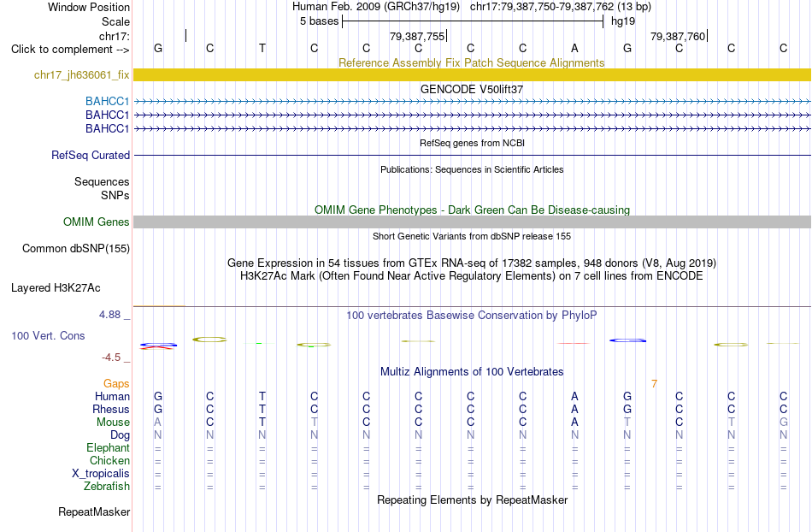Open the H3K27Ac Mark ENCODE track title
The image size is (812, 532).
point(471,275)
